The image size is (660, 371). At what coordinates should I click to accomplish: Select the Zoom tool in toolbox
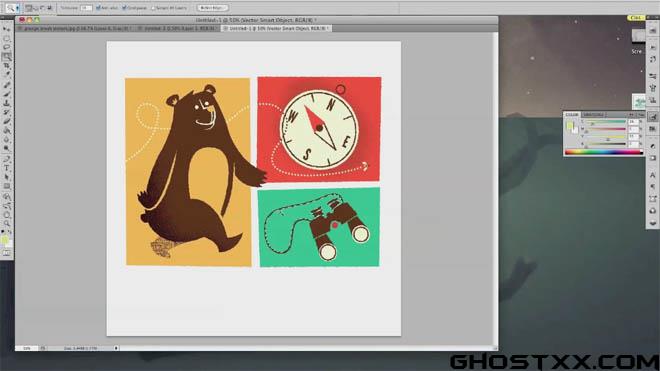(x=6, y=223)
